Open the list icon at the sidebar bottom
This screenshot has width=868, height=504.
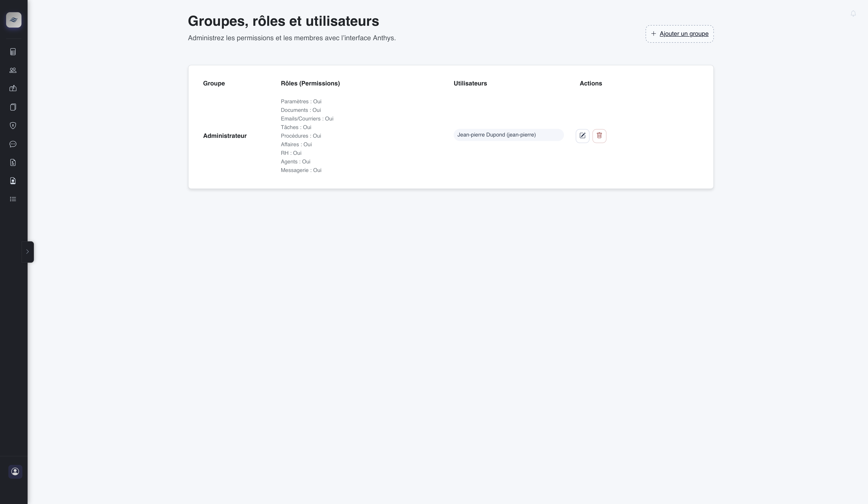[13, 199]
